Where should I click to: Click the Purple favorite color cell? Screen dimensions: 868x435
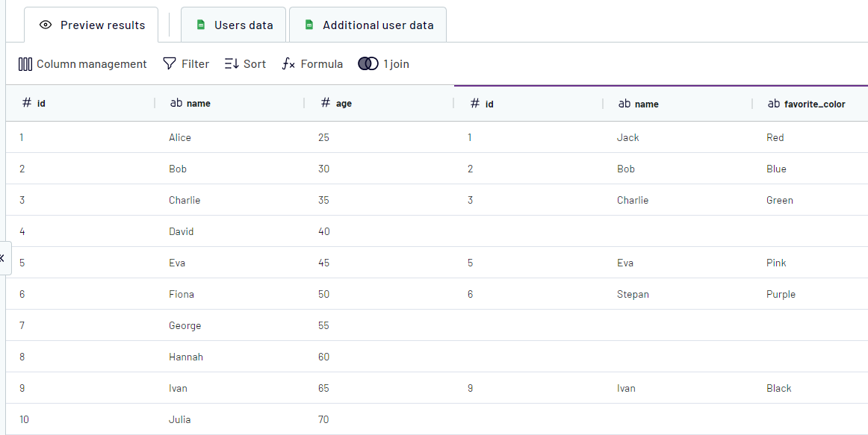click(x=781, y=294)
